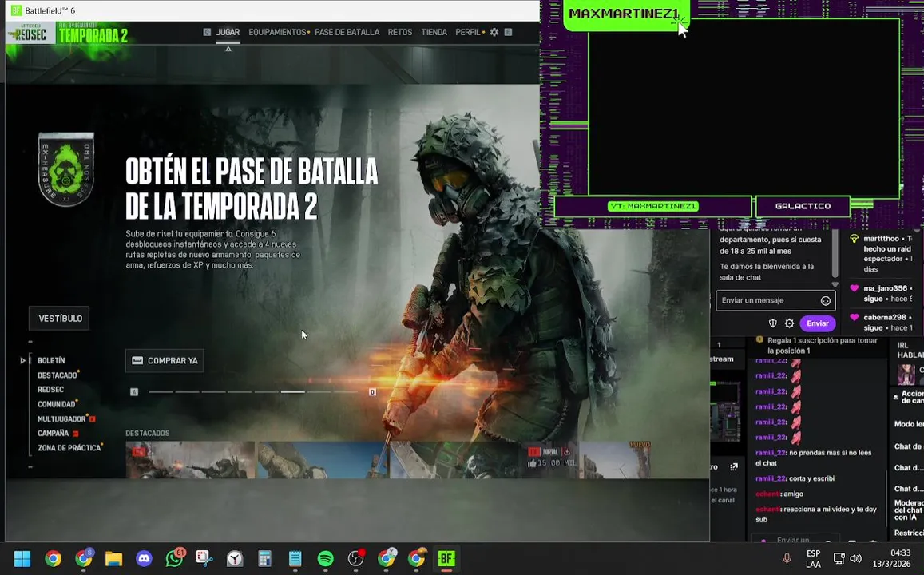Click the pop-out arrow icon in stream panel
This screenshot has height=575, width=924.
734,467
